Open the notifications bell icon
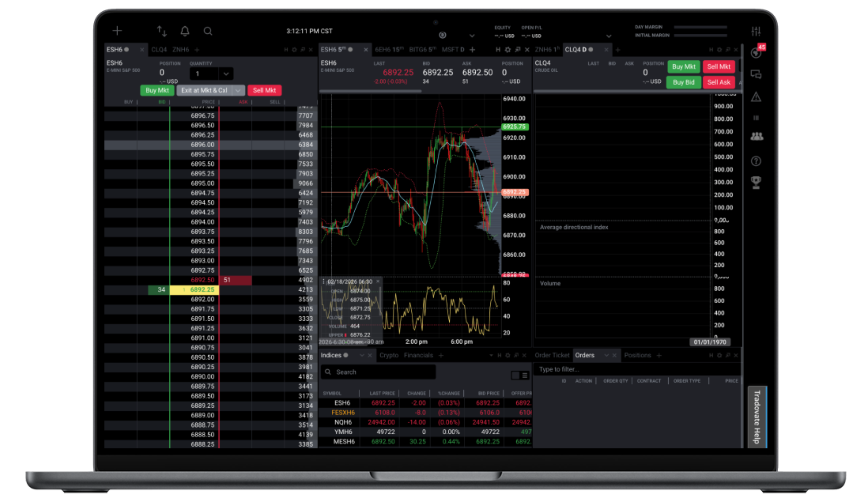This screenshot has height=502, width=868. pyautogui.click(x=185, y=31)
